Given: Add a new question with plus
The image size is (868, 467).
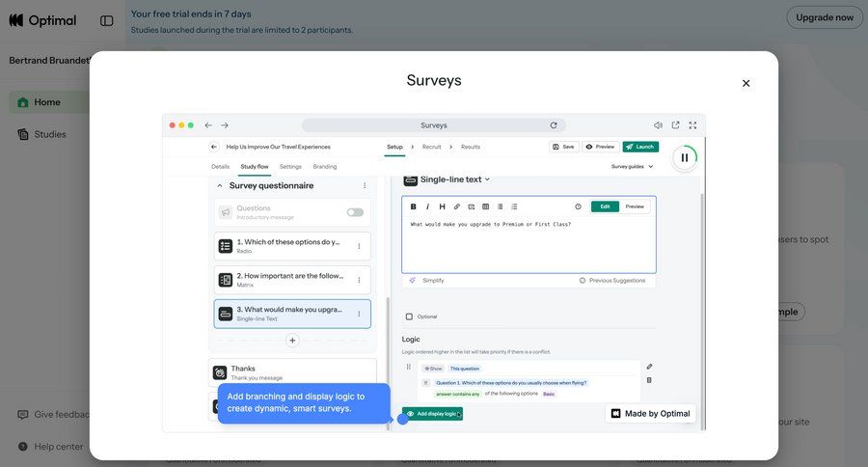Looking at the screenshot, I should [292, 341].
